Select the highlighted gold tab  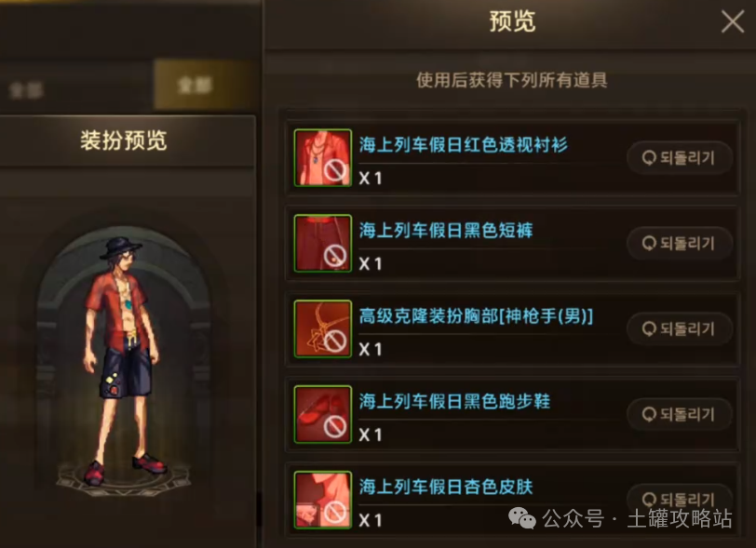pyautogui.click(x=204, y=86)
